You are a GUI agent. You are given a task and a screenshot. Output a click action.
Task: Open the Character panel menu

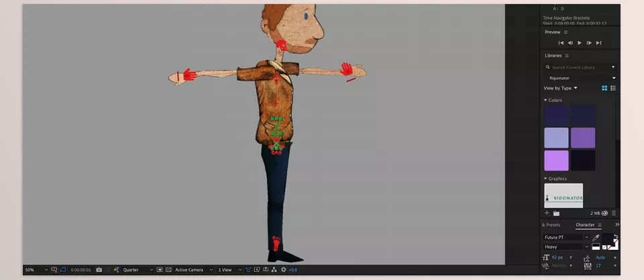[600, 225]
